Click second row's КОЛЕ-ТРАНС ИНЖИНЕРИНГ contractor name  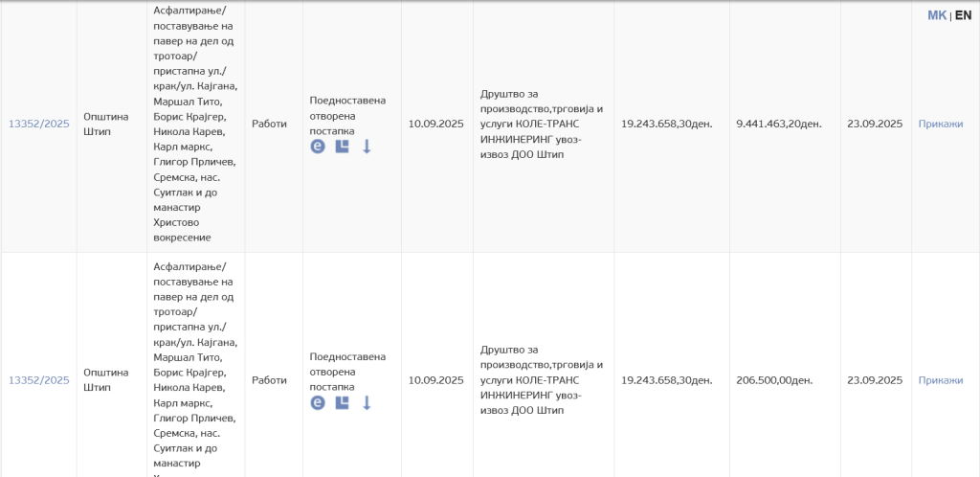pos(542,380)
